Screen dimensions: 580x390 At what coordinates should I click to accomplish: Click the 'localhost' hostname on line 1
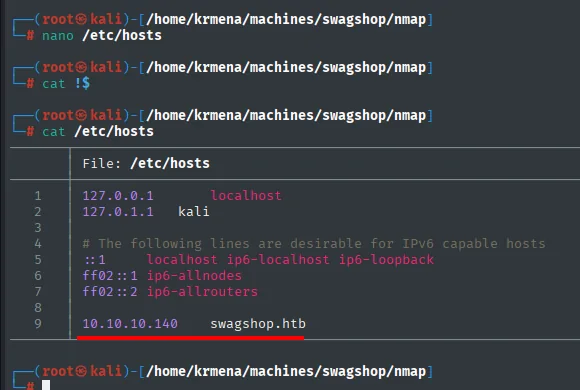(x=246, y=195)
